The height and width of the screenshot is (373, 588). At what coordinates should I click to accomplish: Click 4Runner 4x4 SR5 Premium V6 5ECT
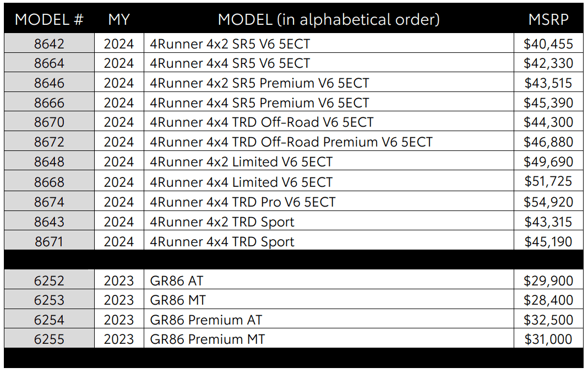click(x=259, y=103)
